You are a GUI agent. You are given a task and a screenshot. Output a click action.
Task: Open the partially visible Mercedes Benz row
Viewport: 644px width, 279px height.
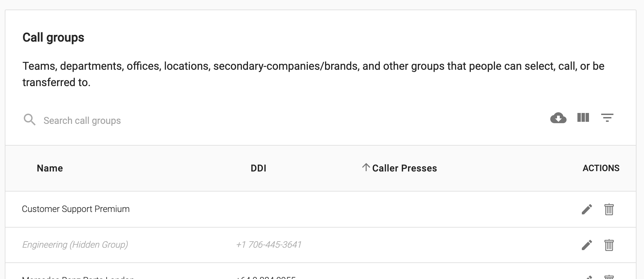coord(321,271)
